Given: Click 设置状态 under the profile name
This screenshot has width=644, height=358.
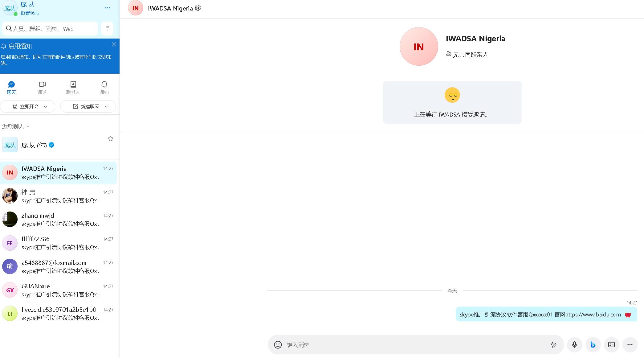Looking at the screenshot, I should pos(30,13).
